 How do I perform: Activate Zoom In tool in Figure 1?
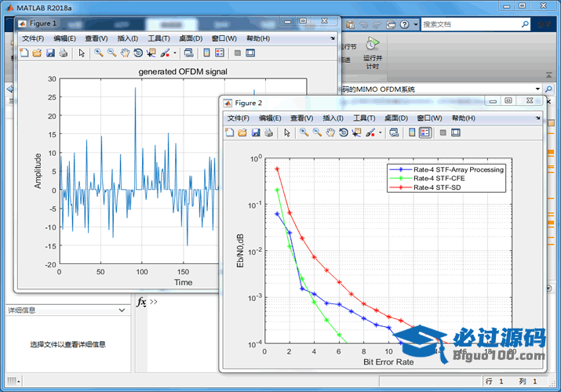click(99, 53)
